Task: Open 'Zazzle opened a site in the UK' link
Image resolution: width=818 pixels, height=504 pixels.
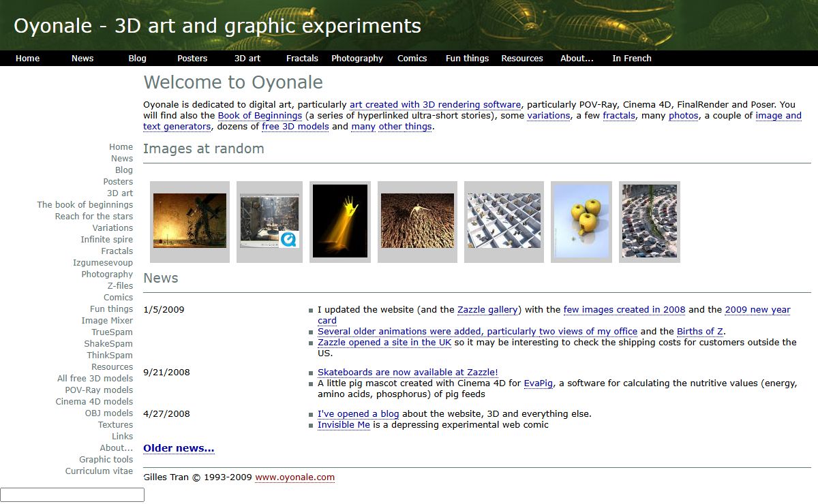Action: pyautogui.click(x=384, y=343)
